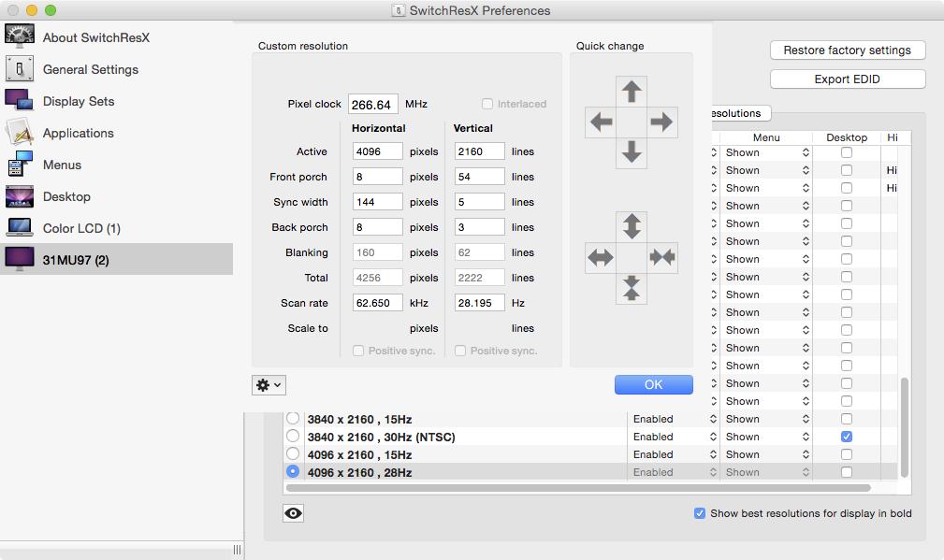Uncheck Show best resolutions in bold
This screenshot has height=560, width=944.
point(700,513)
